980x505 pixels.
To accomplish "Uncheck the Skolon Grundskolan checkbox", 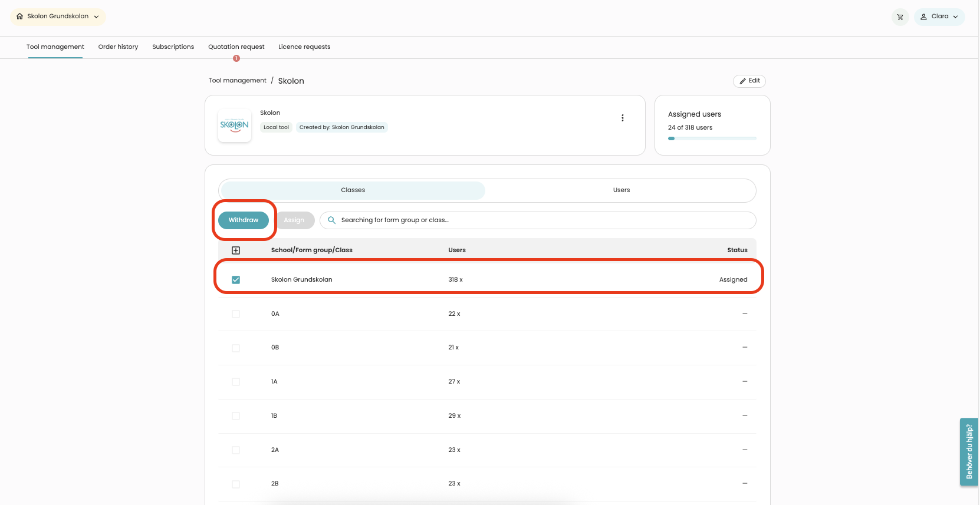I will [236, 280].
